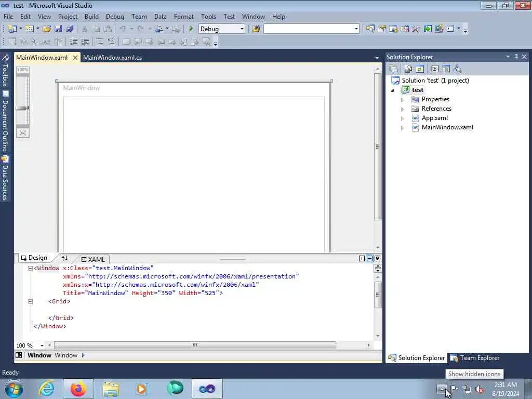Open Firefox from the Windows taskbar
Screen dimensions: 532x399
click(78, 389)
